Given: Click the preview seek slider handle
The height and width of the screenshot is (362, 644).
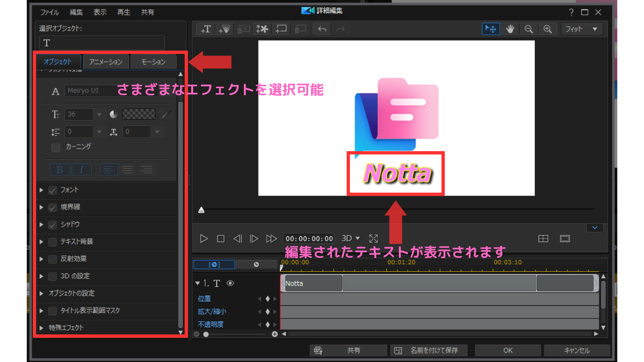Looking at the screenshot, I should point(201,210).
